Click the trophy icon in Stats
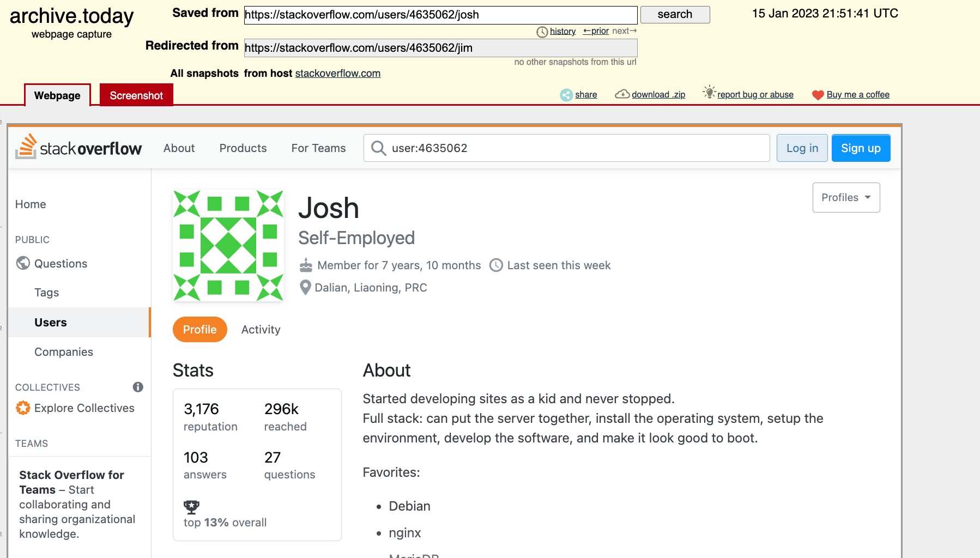 point(191,507)
